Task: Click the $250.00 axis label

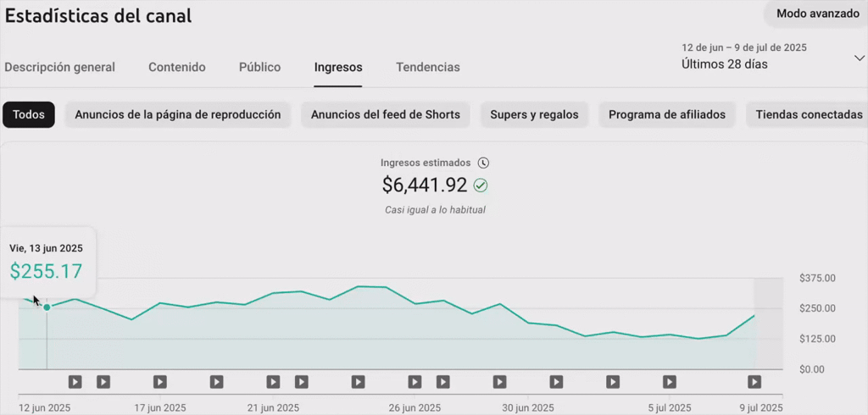Action: 816,308
